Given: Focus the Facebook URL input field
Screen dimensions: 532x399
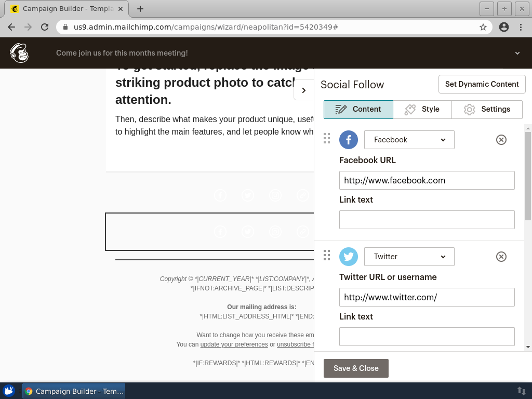Looking at the screenshot, I should (427, 180).
